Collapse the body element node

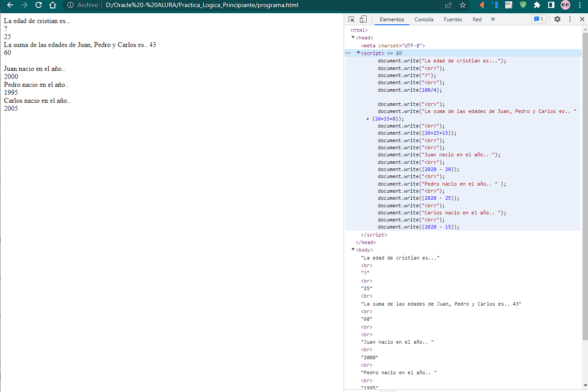click(353, 250)
